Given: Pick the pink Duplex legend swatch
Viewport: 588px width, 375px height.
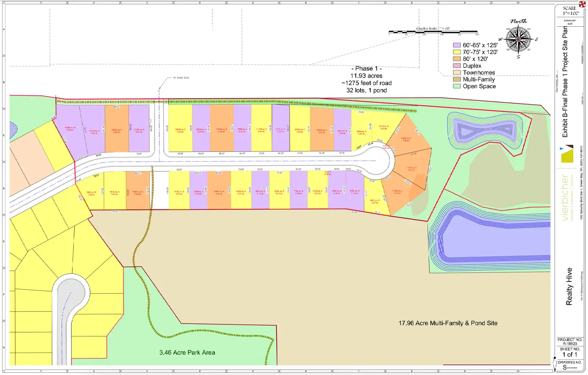Looking at the screenshot, I should (457, 66).
